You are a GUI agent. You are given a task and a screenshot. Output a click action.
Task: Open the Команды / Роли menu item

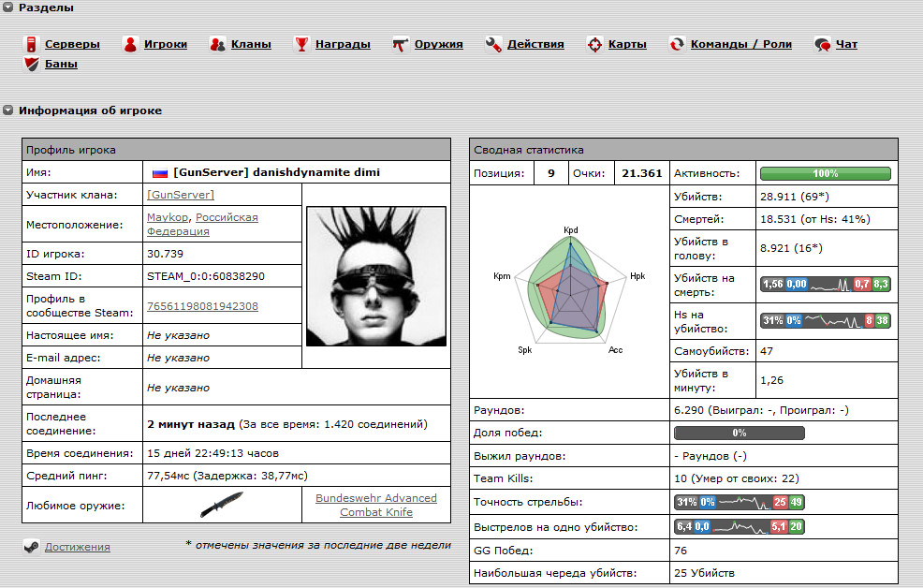pyautogui.click(x=740, y=44)
